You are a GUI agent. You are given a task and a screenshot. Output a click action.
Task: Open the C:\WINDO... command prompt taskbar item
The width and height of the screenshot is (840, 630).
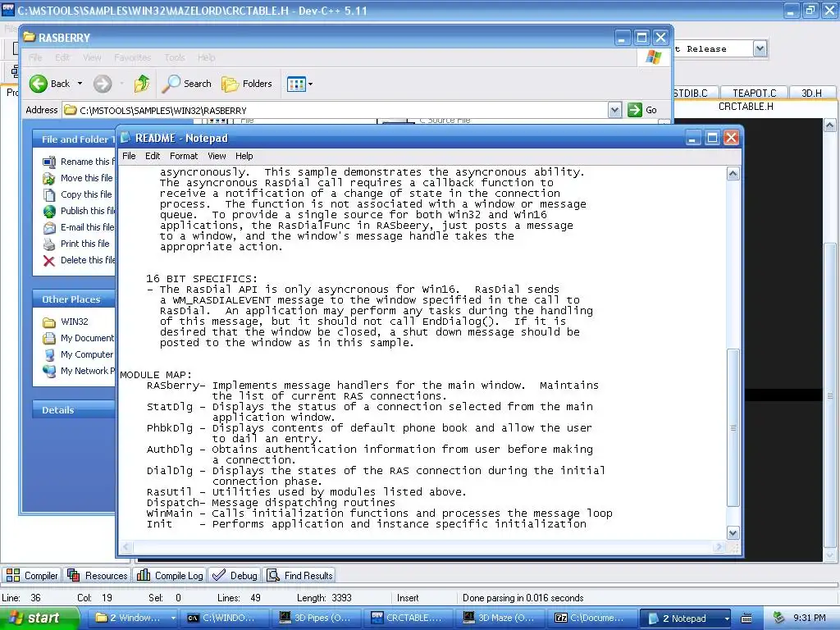coord(224,618)
